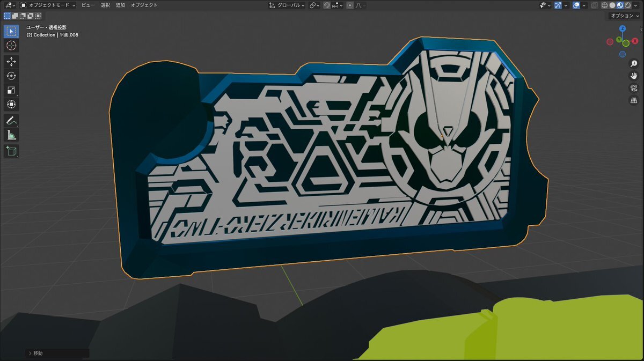This screenshot has height=361, width=644.
Task: Pick the Scale tool
Action: coord(11,90)
